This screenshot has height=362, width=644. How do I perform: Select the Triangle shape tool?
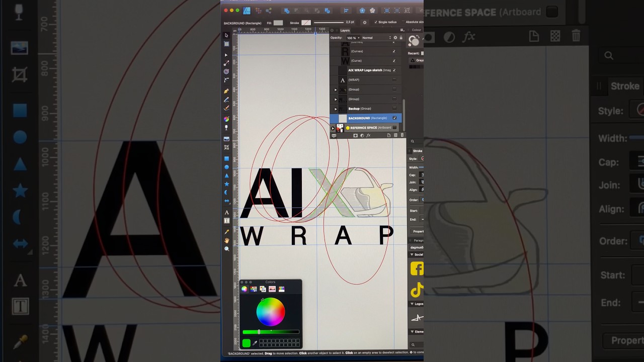coord(226,175)
